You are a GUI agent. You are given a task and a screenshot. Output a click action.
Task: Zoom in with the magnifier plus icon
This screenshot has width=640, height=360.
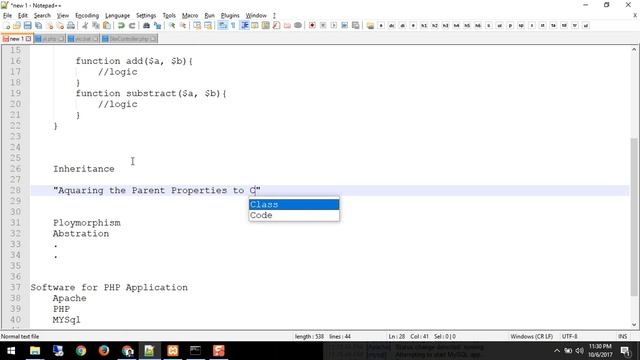(x=172, y=26)
